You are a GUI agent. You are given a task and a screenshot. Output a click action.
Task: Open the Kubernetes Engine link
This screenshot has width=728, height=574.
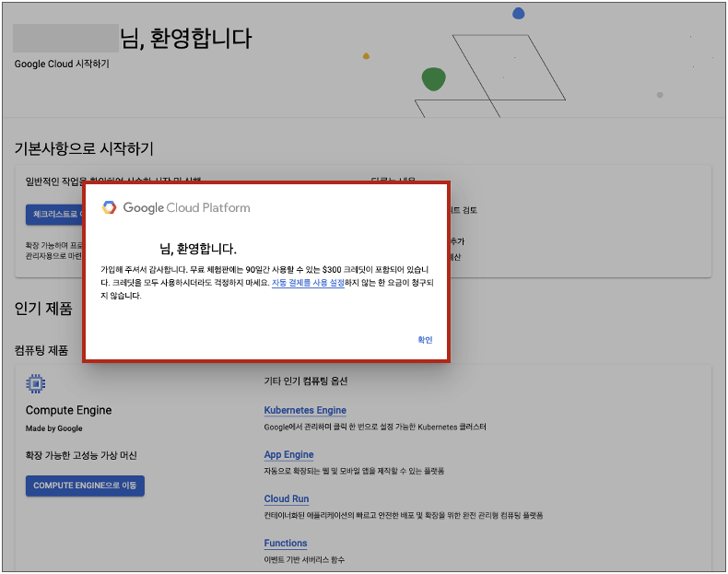(x=305, y=410)
